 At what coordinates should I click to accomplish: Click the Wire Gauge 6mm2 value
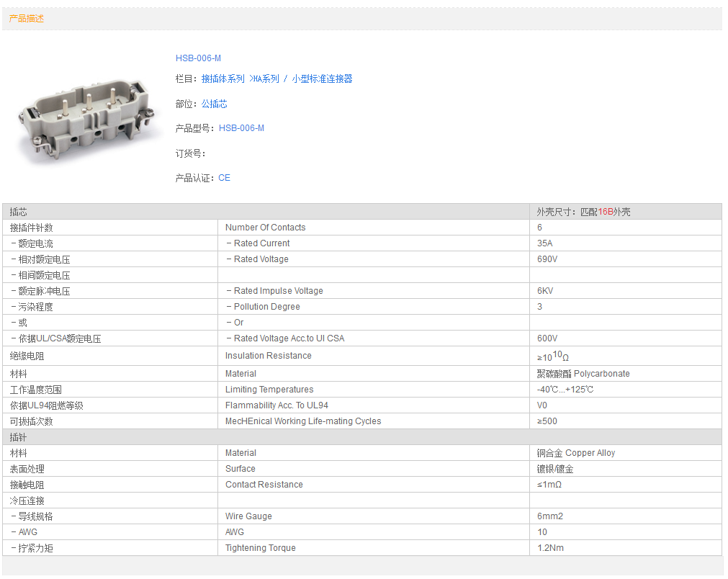[549, 516]
